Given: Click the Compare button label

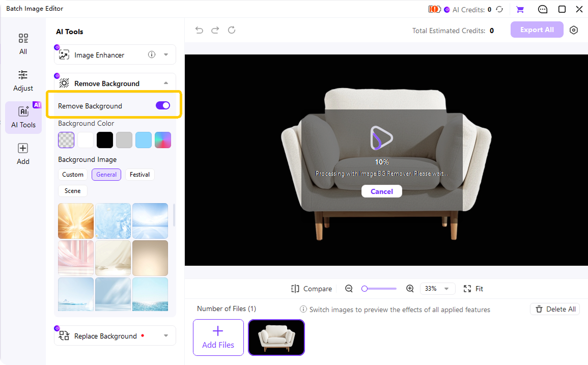Looking at the screenshot, I should click(318, 289).
